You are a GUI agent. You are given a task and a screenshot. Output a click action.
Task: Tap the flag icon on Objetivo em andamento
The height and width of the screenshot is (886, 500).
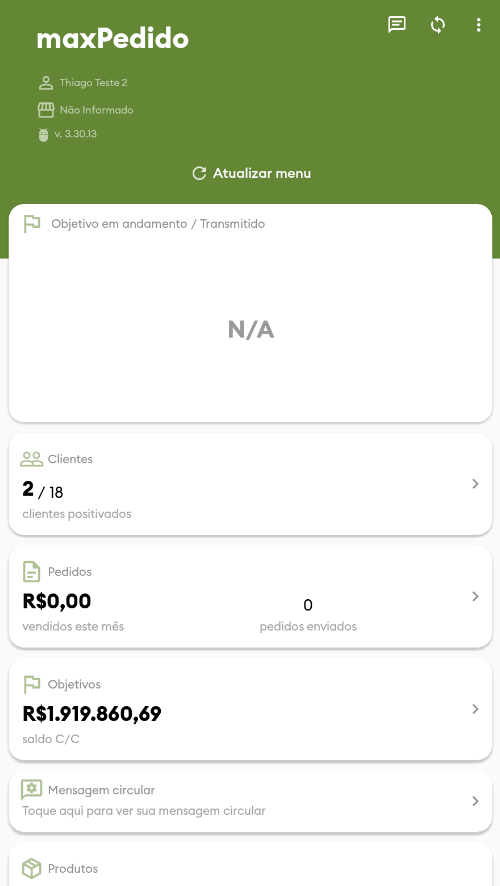pos(32,224)
